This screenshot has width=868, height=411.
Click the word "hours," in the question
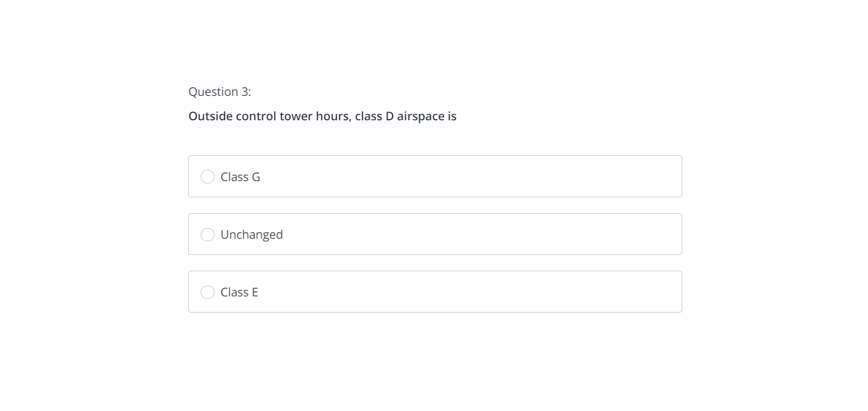pos(334,116)
